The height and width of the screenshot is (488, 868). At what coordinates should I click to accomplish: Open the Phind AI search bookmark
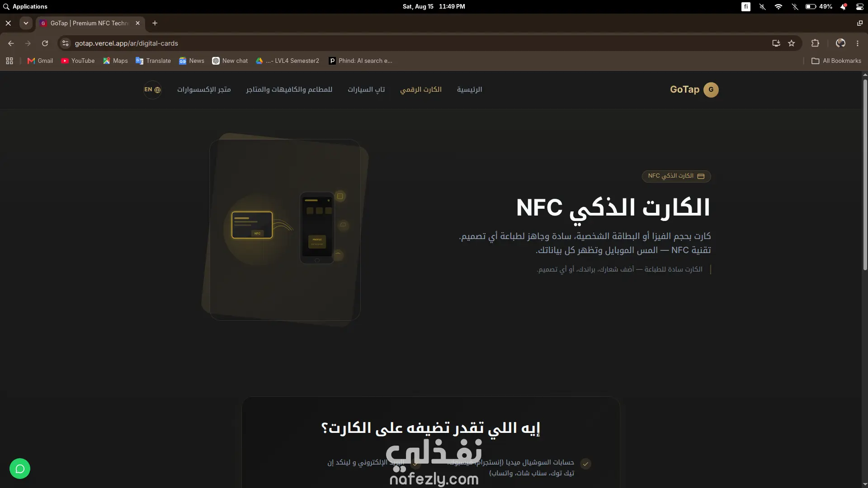point(360,61)
